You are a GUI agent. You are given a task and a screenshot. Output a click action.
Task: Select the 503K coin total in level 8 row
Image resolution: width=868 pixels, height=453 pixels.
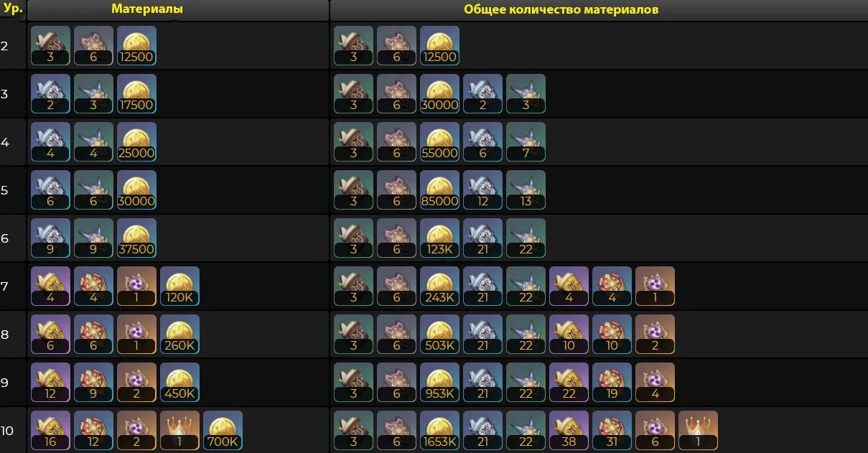click(x=439, y=334)
